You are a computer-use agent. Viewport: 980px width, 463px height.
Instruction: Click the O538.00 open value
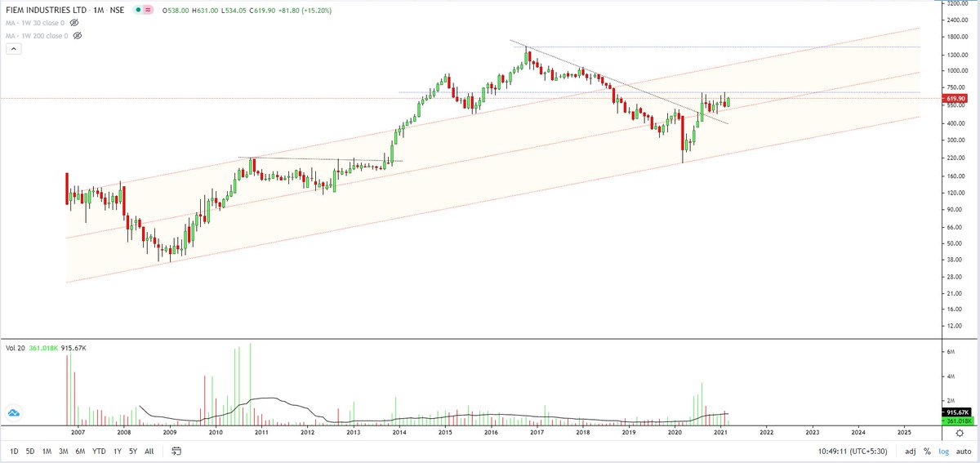pos(176,11)
